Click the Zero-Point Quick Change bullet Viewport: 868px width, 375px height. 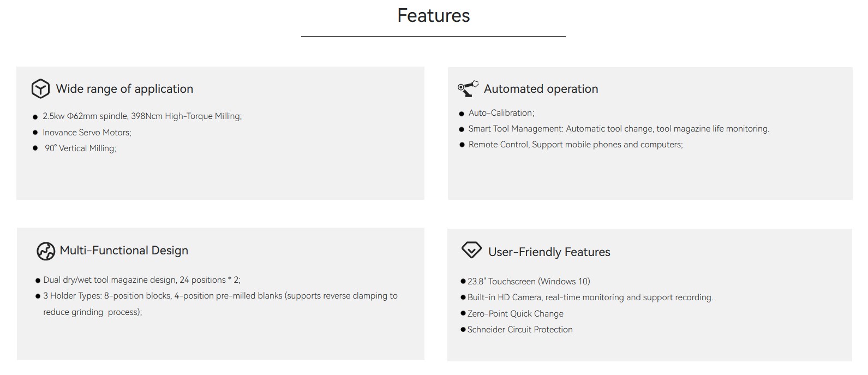click(x=515, y=314)
